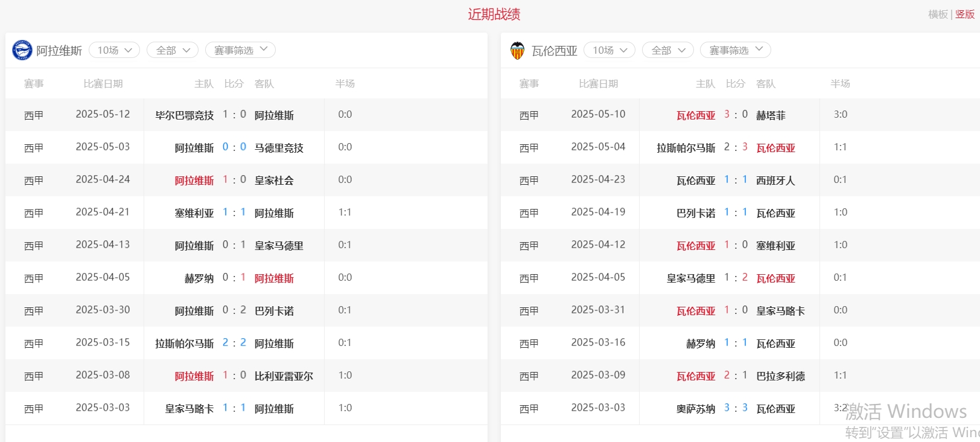This screenshot has width=980, height=442.
Task: Click the Valencia team crest icon
Action: click(517, 51)
